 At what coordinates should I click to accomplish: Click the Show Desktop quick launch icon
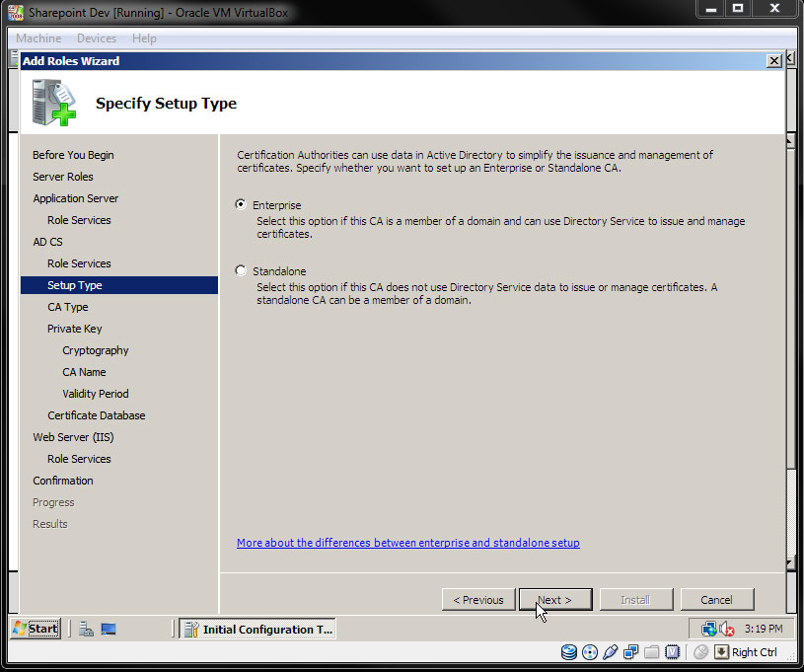[109, 629]
